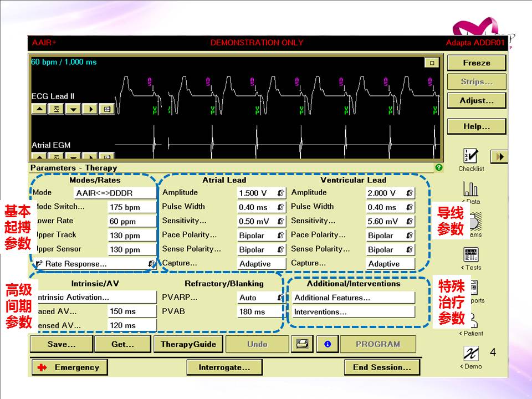Click the PROGRAM button
Image resolution: width=532 pixels, height=399 pixels.
click(378, 344)
